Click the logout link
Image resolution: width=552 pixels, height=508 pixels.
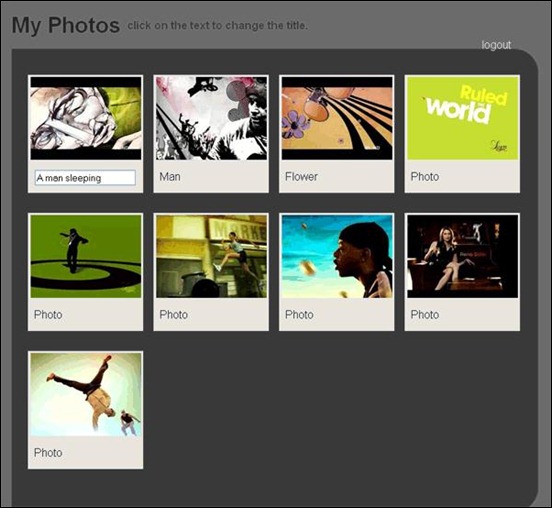[496, 45]
